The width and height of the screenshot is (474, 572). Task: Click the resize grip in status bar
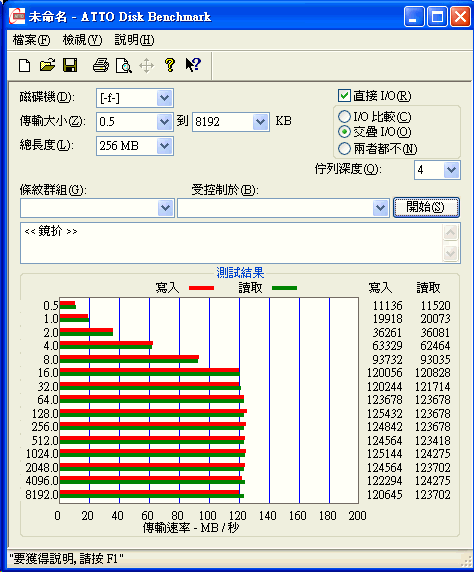[466, 560]
